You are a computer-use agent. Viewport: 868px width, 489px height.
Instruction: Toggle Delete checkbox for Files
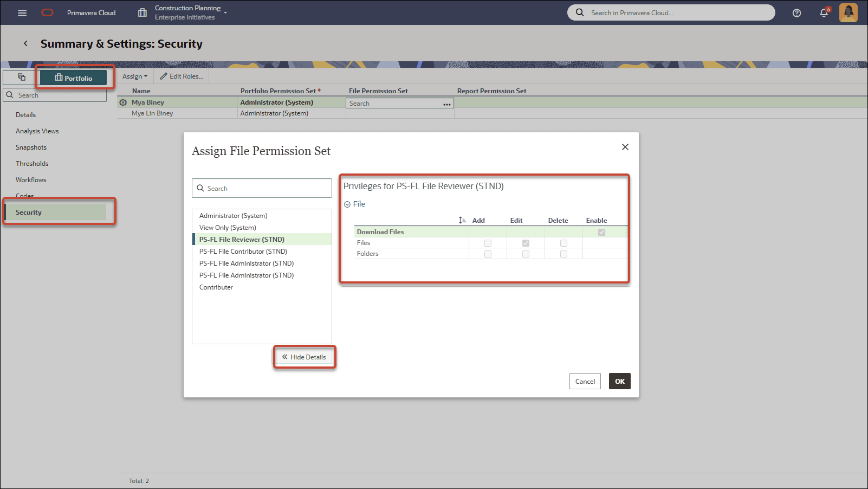tap(563, 243)
